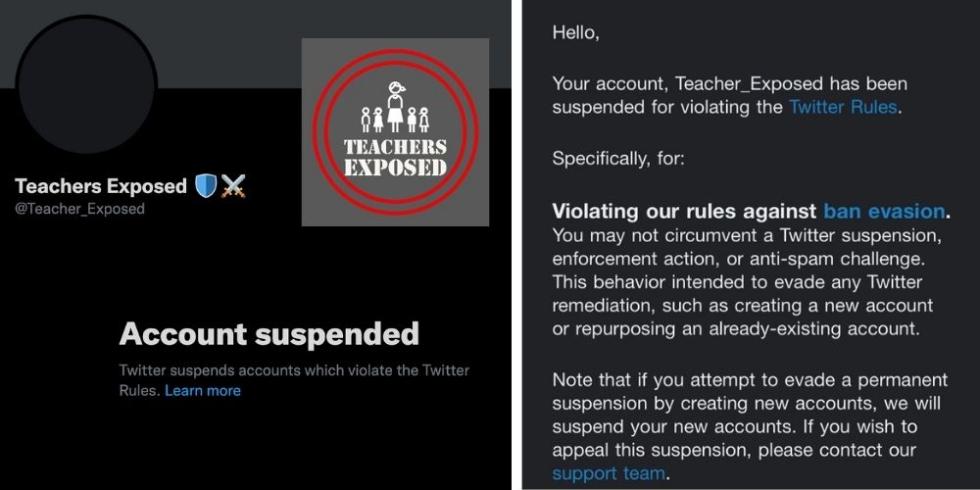Click the Account suspended heading
Viewport: 980px width, 490px height.
[x=269, y=334]
